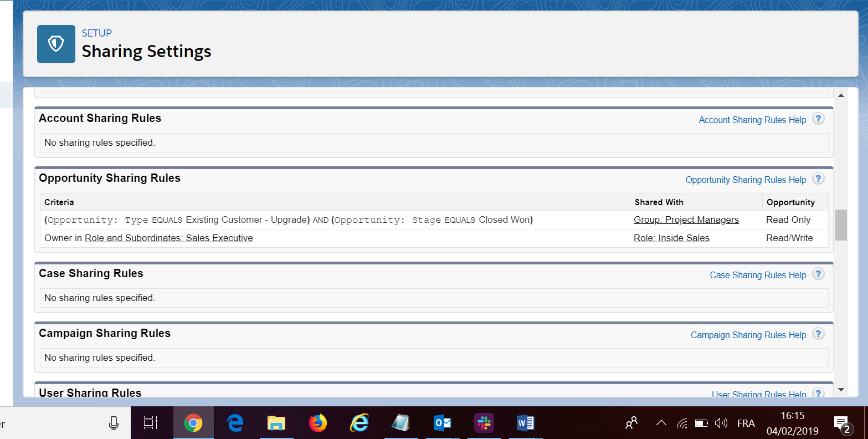Screen dimensions: 868x439
Task: Open Slack from the taskbar
Action: (484, 423)
